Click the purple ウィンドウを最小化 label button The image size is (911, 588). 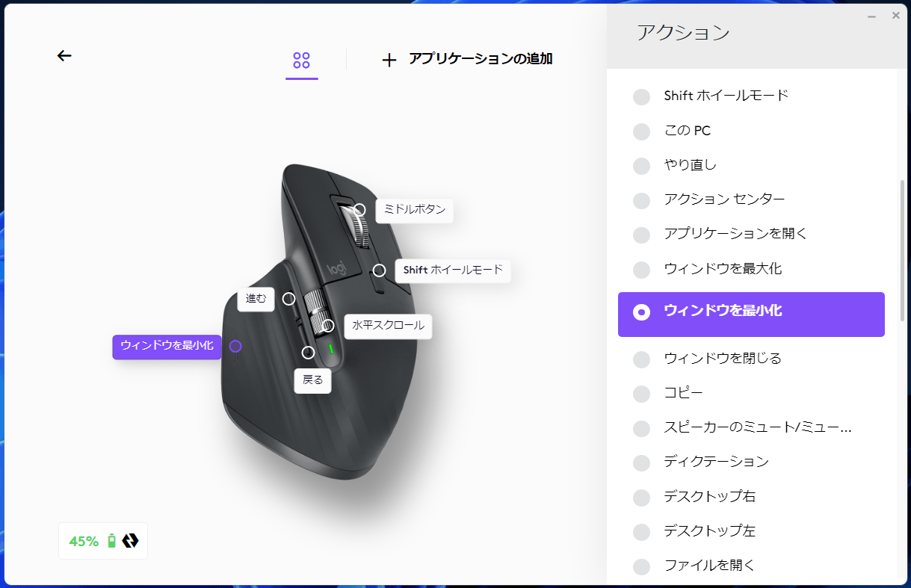(167, 346)
